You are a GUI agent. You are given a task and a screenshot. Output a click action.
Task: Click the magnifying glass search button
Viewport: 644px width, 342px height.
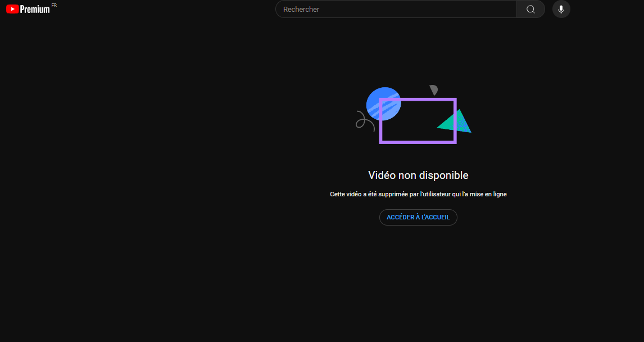(x=530, y=9)
